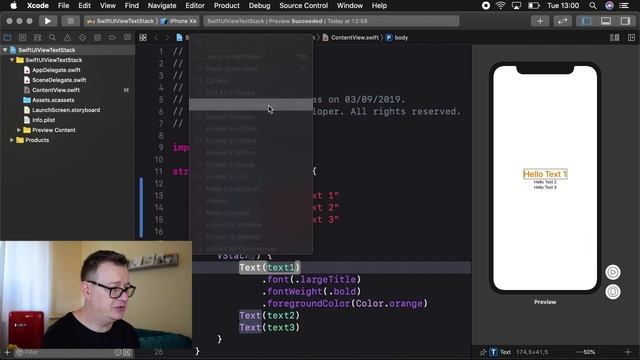Collapse the SwiftUIViewTextStack yellow folder
The height and width of the screenshot is (360, 640).
coord(12,60)
